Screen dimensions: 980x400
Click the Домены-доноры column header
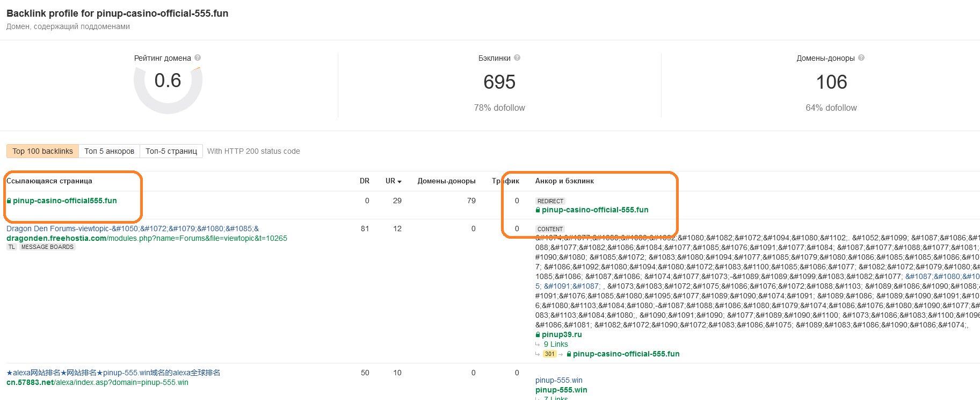point(447,181)
